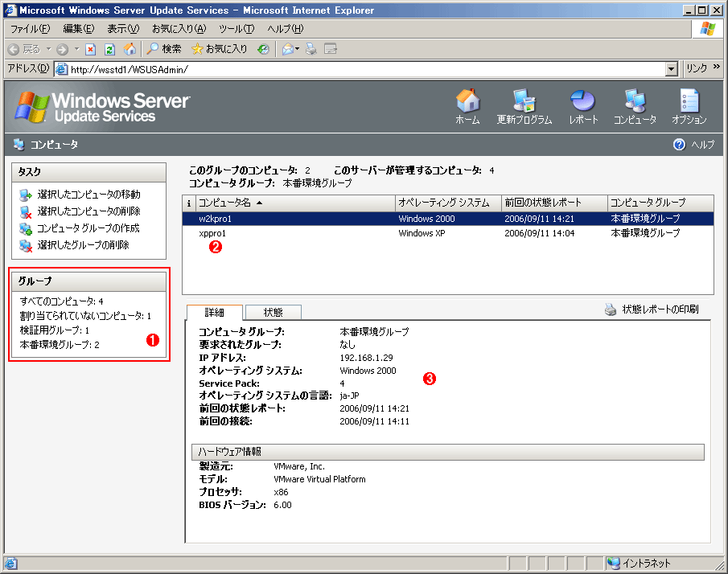Click the VMware Virtual Platform model value
The image size is (728, 574).
[319, 479]
